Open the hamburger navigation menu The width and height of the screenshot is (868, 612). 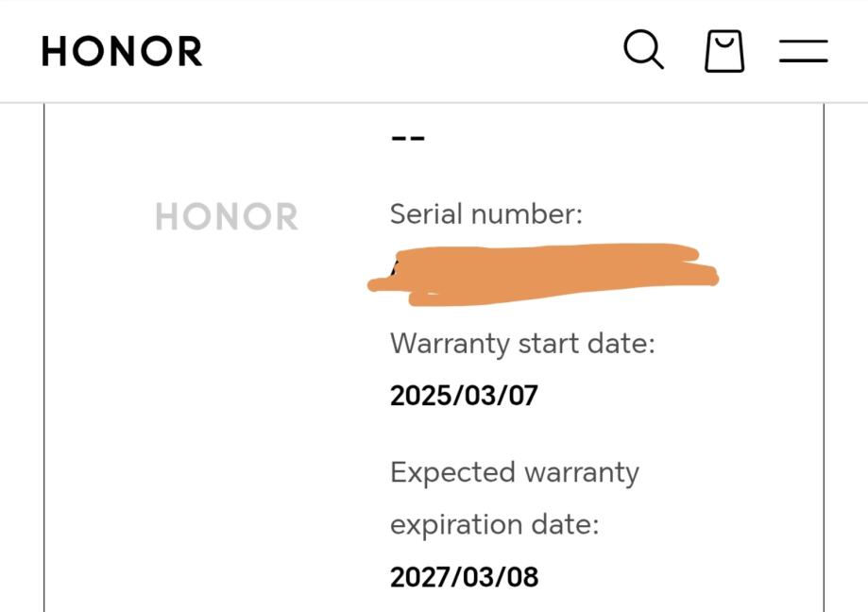803,50
